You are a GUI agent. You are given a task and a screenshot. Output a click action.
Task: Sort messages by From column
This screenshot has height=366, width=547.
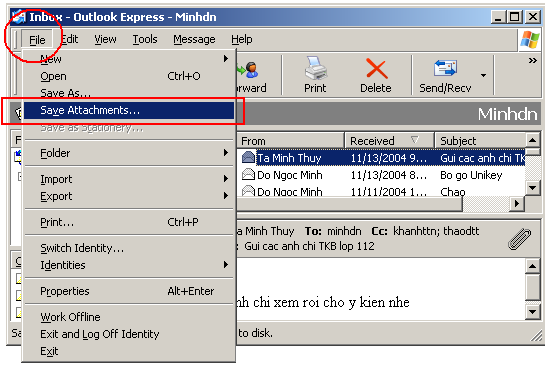pyautogui.click(x=291, y=141)
